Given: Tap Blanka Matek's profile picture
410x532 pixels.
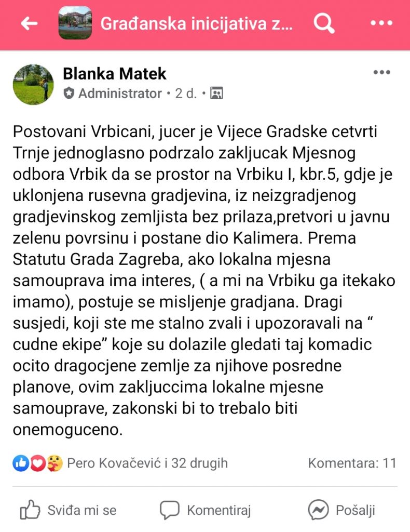Looking at the screenshot, I should pos(33,85).
